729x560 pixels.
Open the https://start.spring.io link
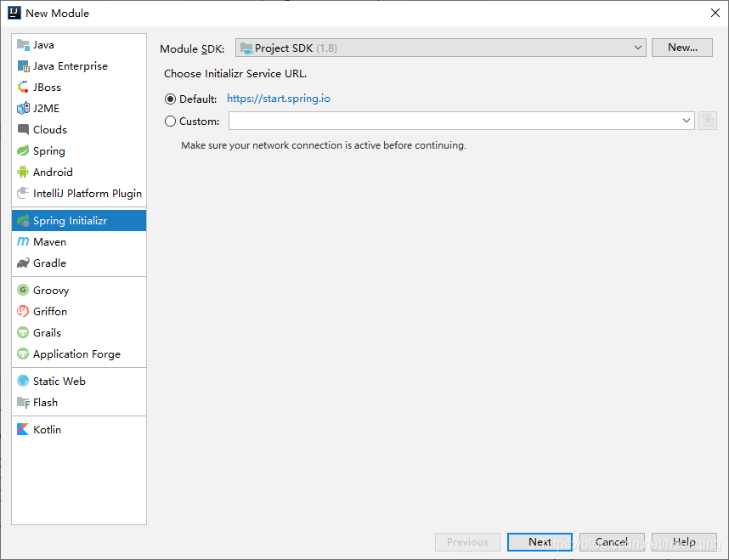tap(279, 99)
